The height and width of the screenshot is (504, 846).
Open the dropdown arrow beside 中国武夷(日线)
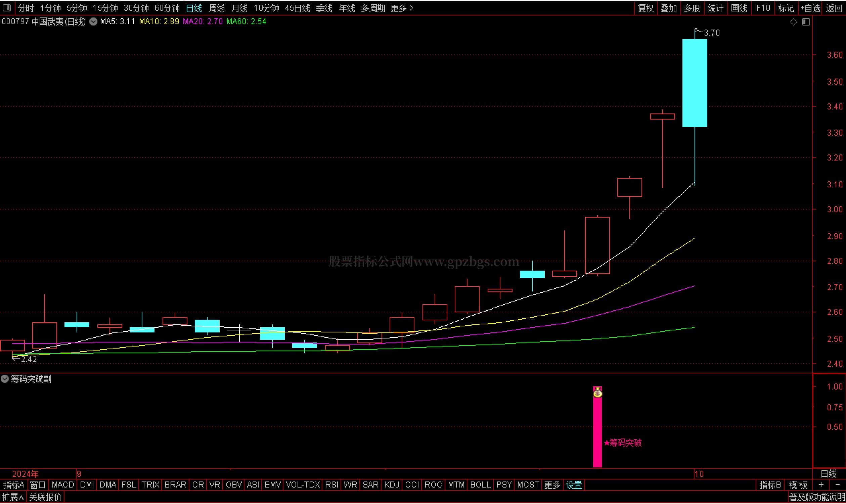click(93, 22)
